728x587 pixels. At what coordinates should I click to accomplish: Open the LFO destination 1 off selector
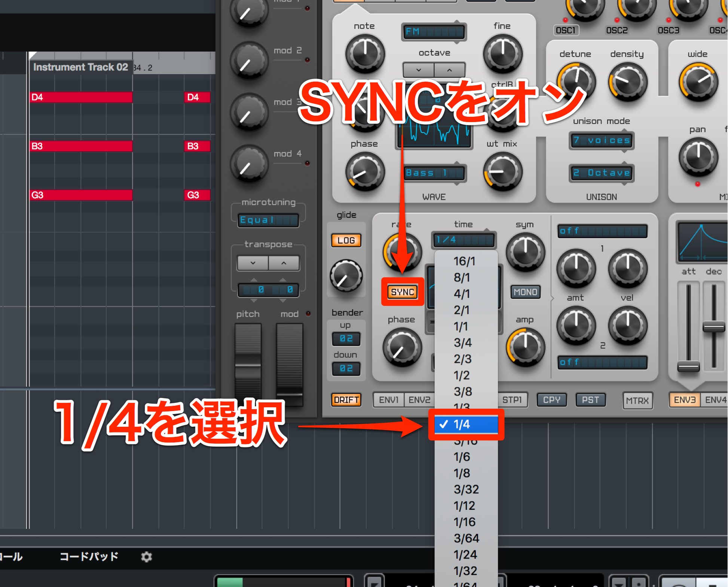click(x=602, y=231)
